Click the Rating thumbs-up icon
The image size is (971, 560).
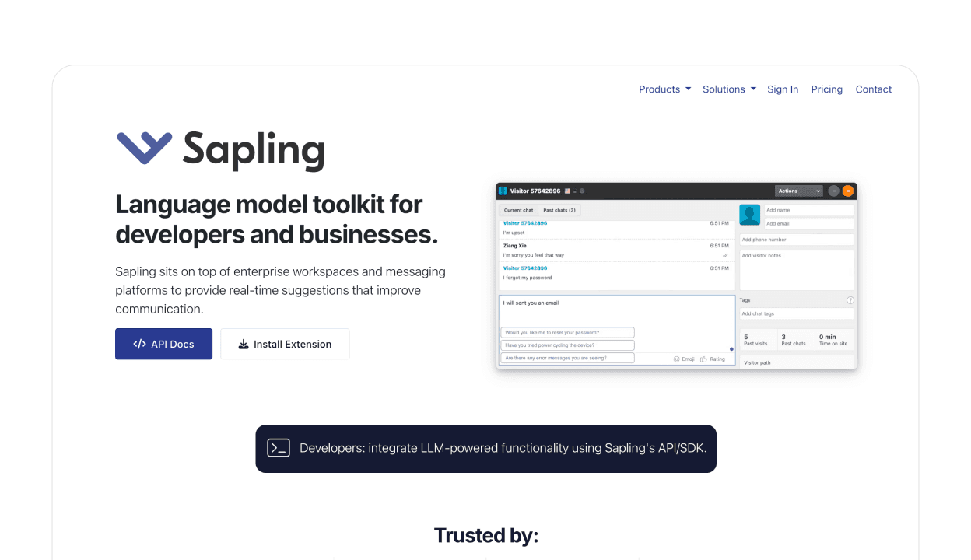click(703, 359)
